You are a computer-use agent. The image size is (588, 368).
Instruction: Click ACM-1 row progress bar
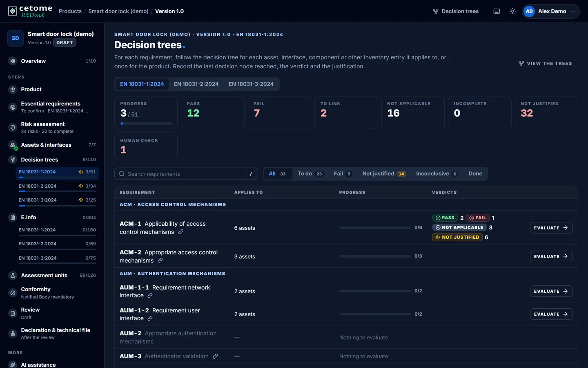[x=375, y=228]
